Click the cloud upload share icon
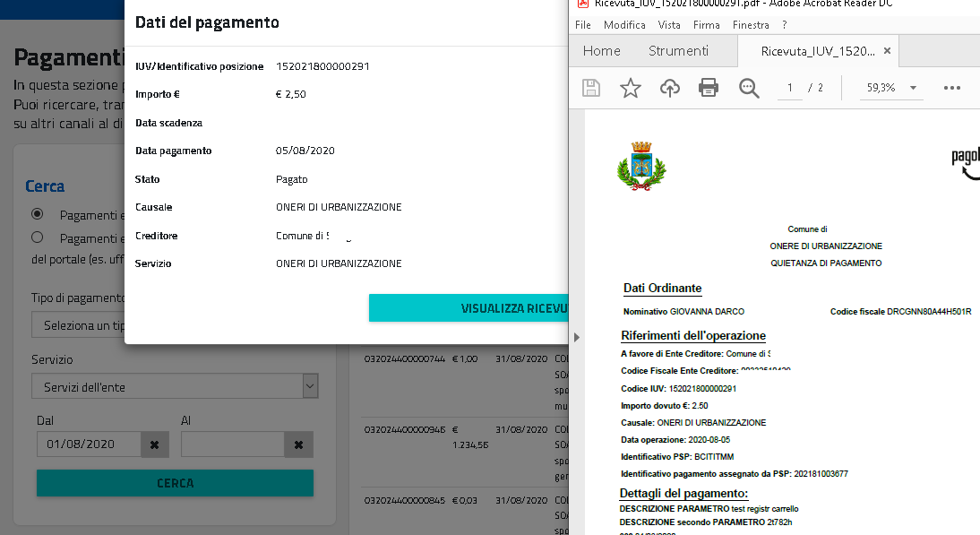 tap(669, 88)
